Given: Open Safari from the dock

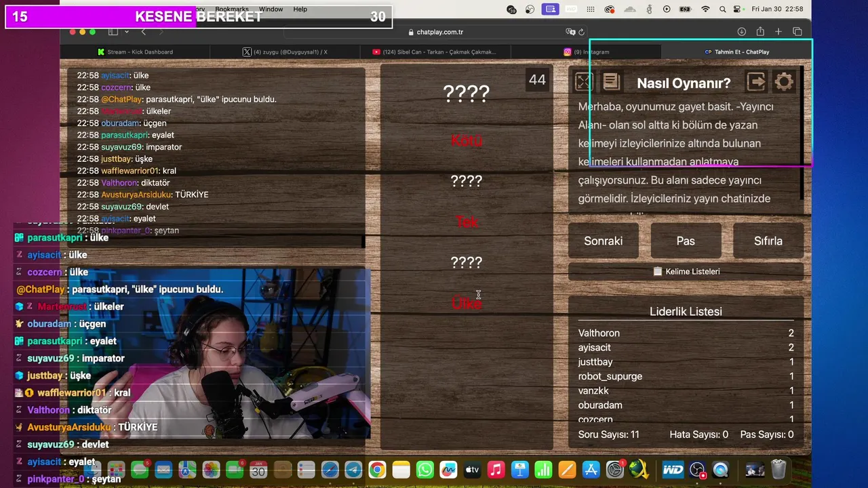Looking at the screenshot, I should tap(330, 470).
